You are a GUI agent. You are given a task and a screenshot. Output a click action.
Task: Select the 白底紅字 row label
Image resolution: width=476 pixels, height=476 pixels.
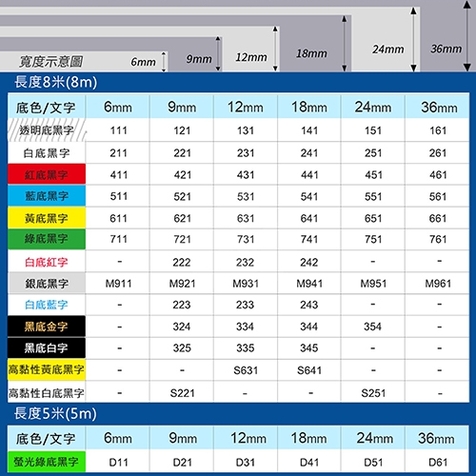[x=47, y=262]
